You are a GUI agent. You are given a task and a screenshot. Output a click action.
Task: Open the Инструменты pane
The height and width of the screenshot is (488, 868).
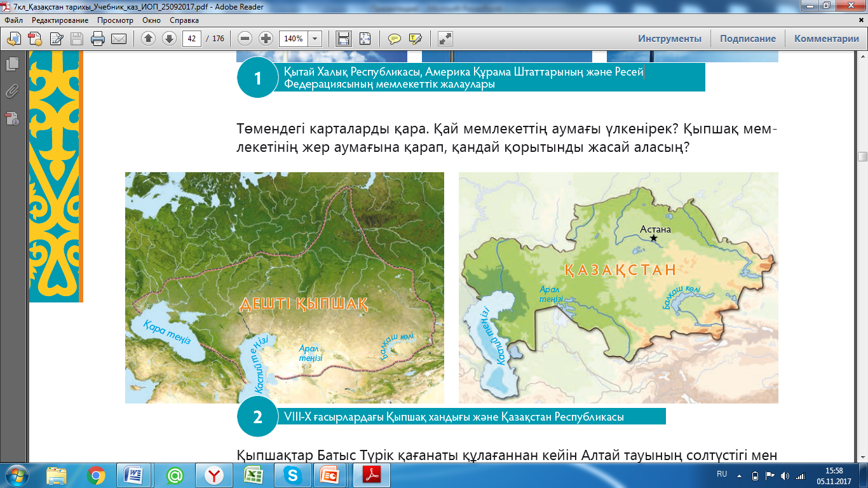(670, 39)
